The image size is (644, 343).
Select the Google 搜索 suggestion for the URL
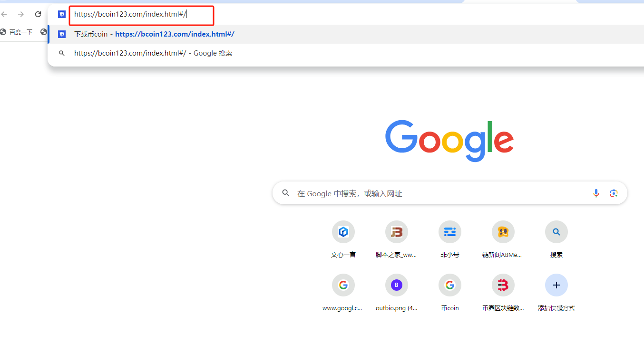[153, 53]
